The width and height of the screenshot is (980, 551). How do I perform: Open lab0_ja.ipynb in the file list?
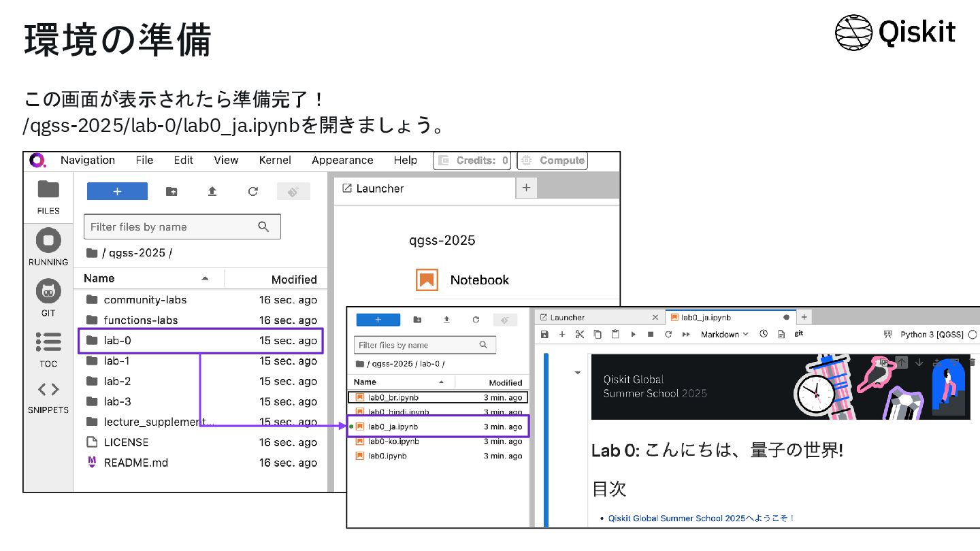click(x=438, y=427)
